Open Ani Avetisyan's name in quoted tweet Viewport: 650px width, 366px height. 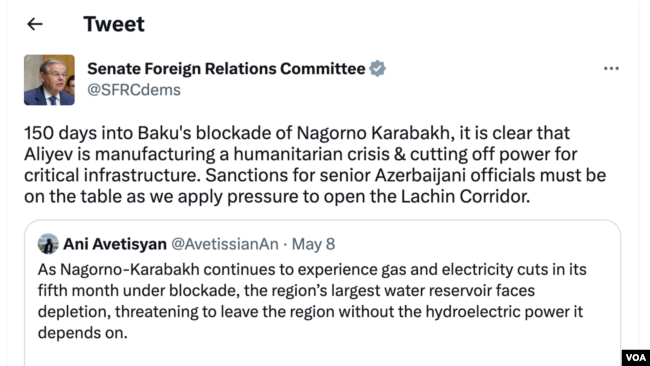click(x=115, y=244)
